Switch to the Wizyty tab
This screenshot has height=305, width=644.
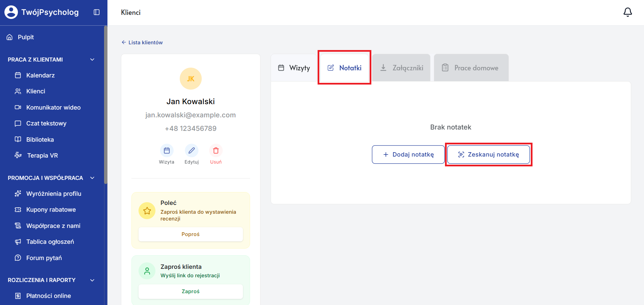[294, 68]
